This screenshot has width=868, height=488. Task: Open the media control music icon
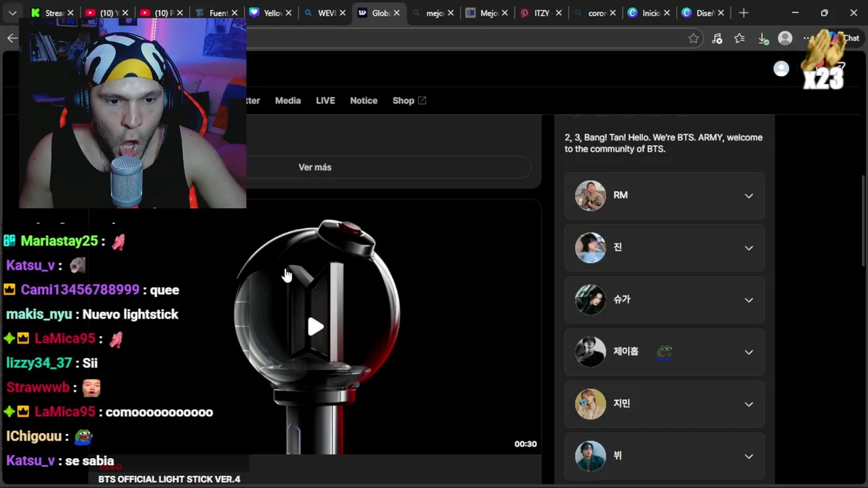pos(717,39)
